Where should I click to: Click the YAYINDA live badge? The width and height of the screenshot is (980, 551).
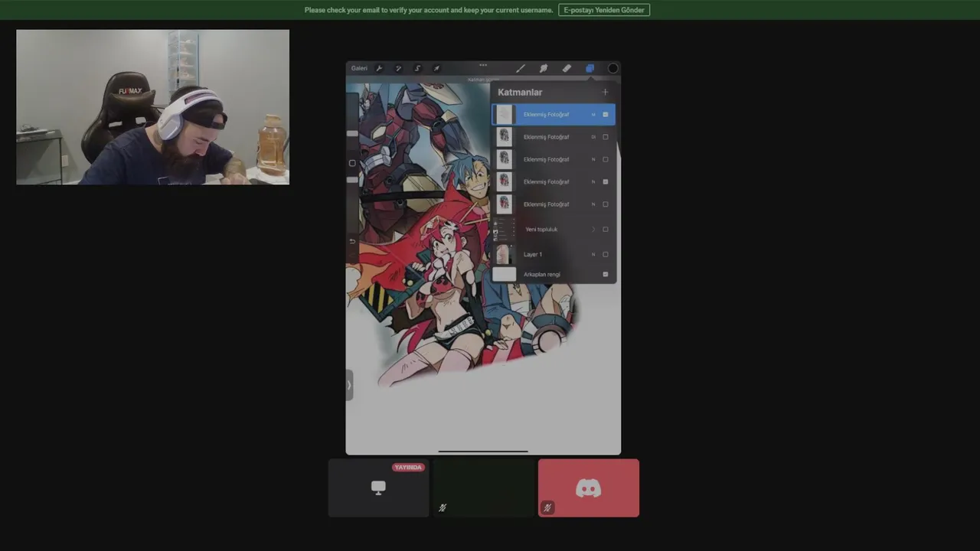(x=408, y=467)
